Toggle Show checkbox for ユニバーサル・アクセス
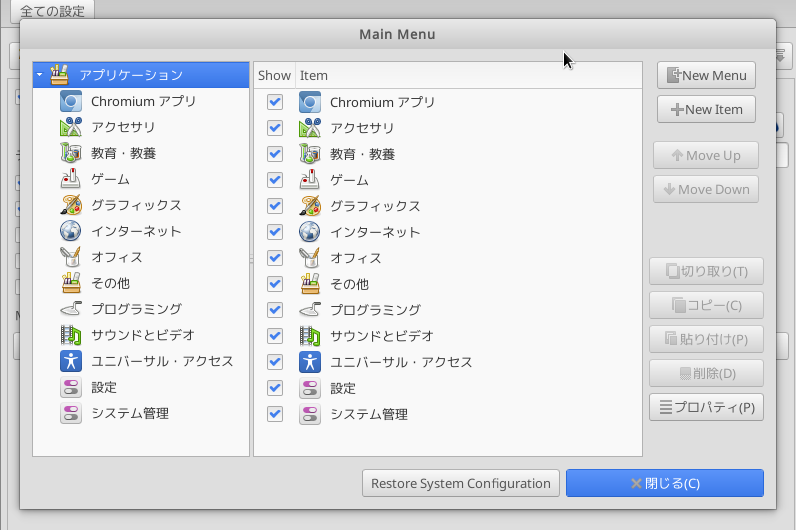The width and height of the screenshot is (796, 530). click(275, 362)
